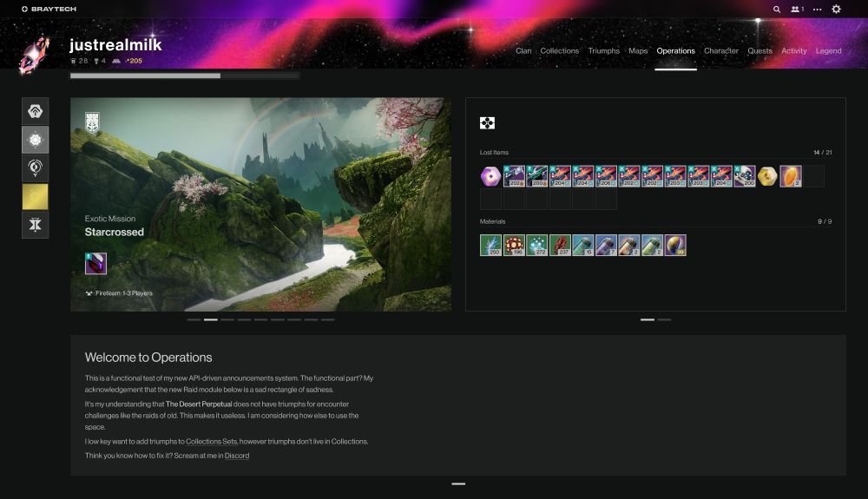Click the Braytech logo in top bar
Viewport: 868px width, 499px height.
pyautogui.click(x=49, y=9)
